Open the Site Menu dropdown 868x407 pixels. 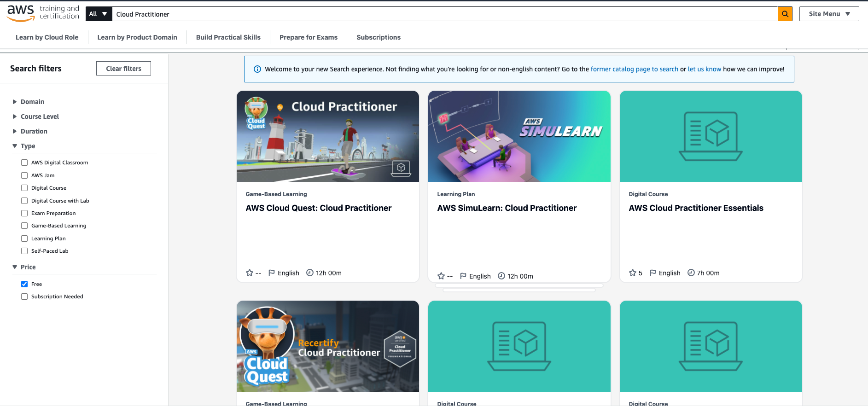coord(829,14)
